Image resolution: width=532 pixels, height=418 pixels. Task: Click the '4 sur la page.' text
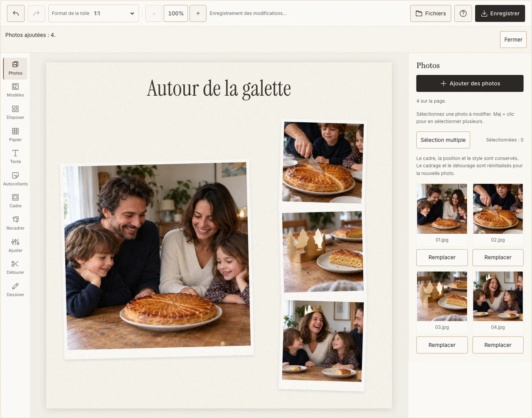431,101
